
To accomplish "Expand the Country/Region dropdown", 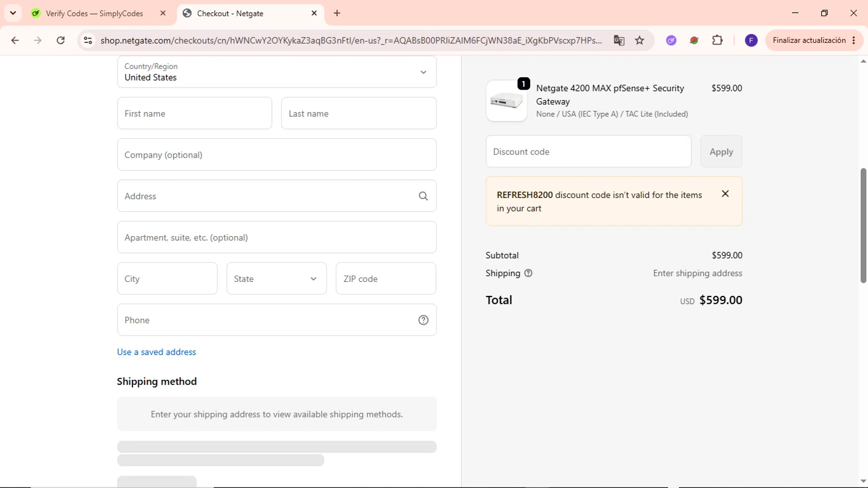I will [x=277, y=72].
